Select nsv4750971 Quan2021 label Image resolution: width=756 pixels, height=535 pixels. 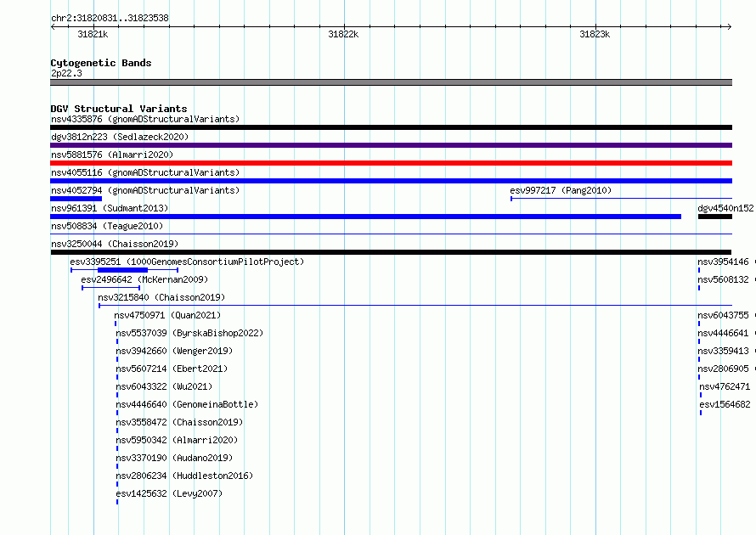167,315
